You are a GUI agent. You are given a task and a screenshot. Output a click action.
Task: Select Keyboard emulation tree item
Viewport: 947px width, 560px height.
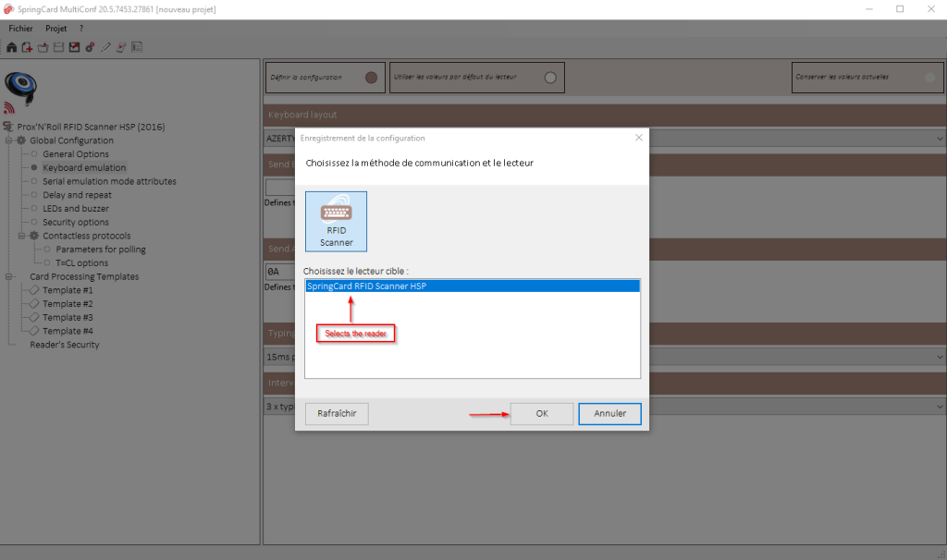(84, 168)
